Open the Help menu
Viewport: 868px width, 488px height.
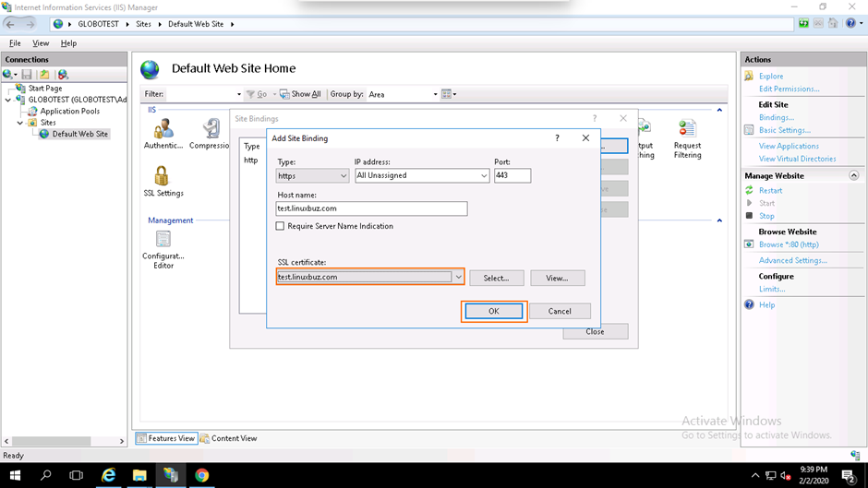pos(68,43)
